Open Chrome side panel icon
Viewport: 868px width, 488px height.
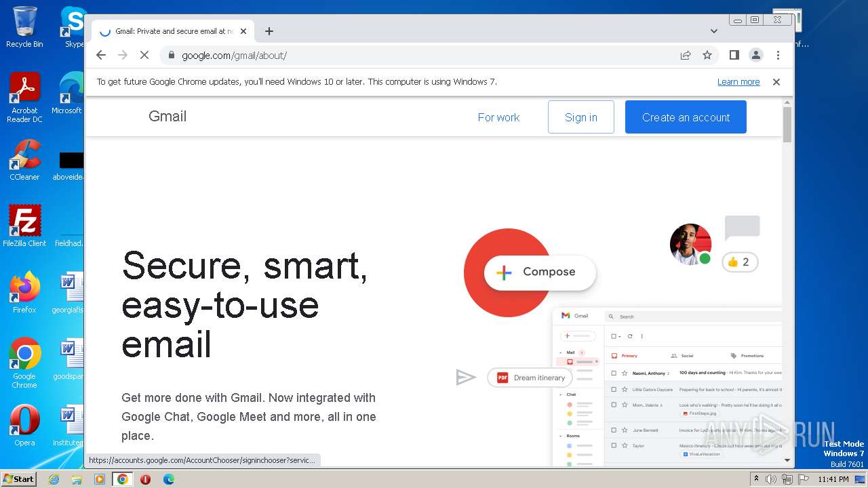(734, 56)
